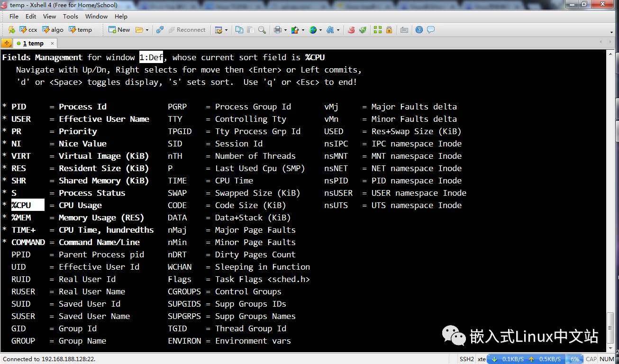
Task: Click the Find magnifier icon
Action: click(262, 29)
